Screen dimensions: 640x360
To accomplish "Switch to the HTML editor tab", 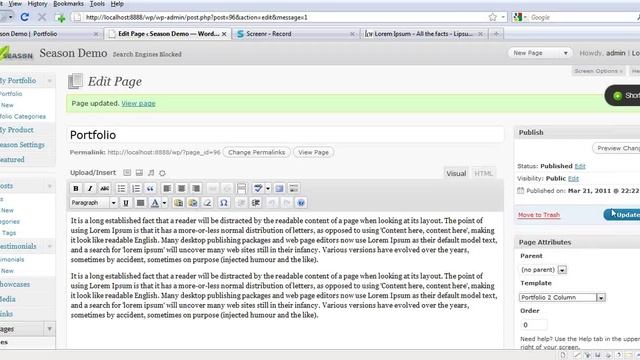I will click(x=483, y=173).
